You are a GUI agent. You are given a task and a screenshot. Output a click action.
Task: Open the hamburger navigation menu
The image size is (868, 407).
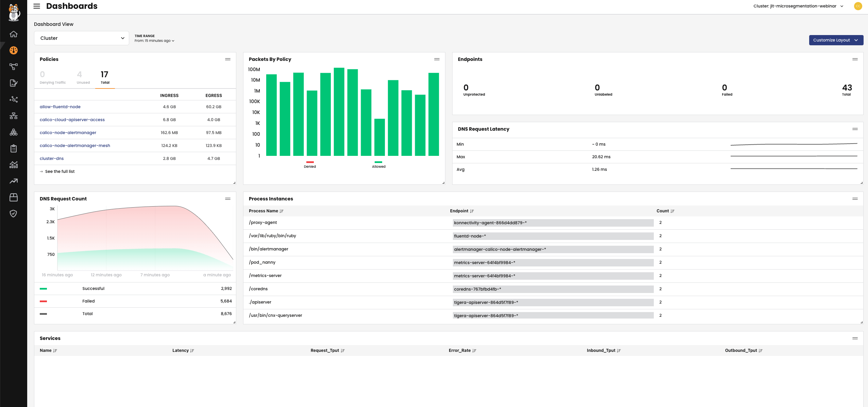pos(37,6)
